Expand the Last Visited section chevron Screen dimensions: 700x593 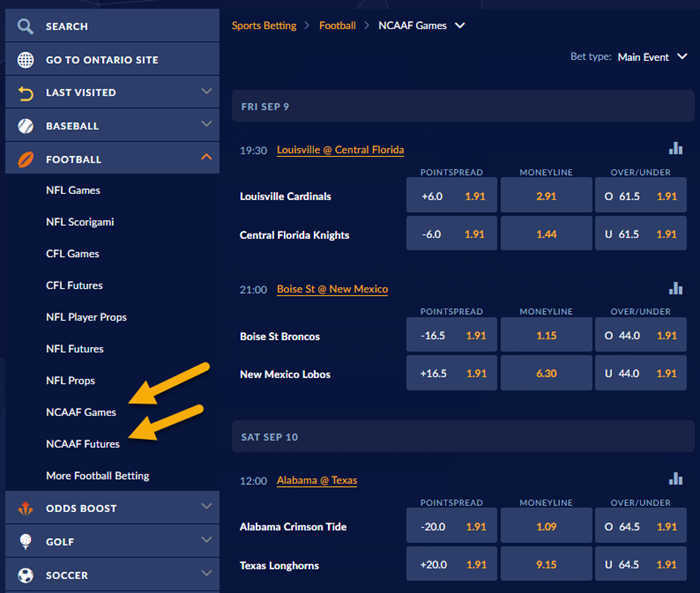point(206,91)
